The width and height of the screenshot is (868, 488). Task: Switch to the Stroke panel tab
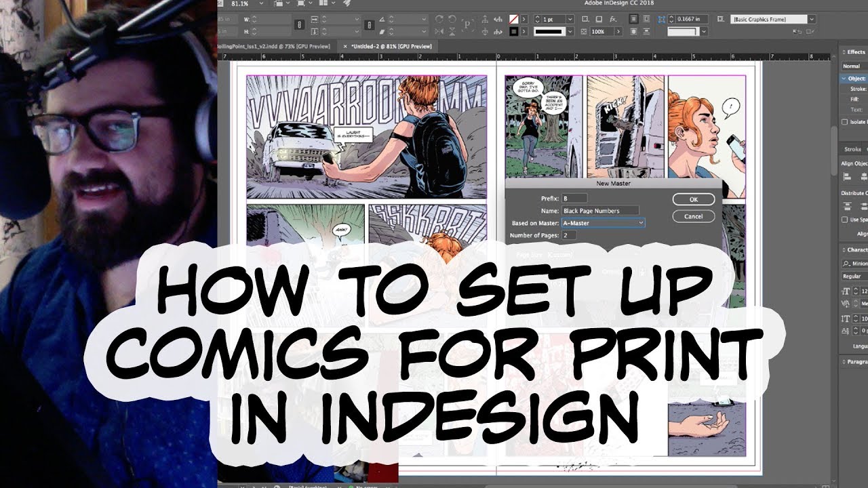point(852,149)
